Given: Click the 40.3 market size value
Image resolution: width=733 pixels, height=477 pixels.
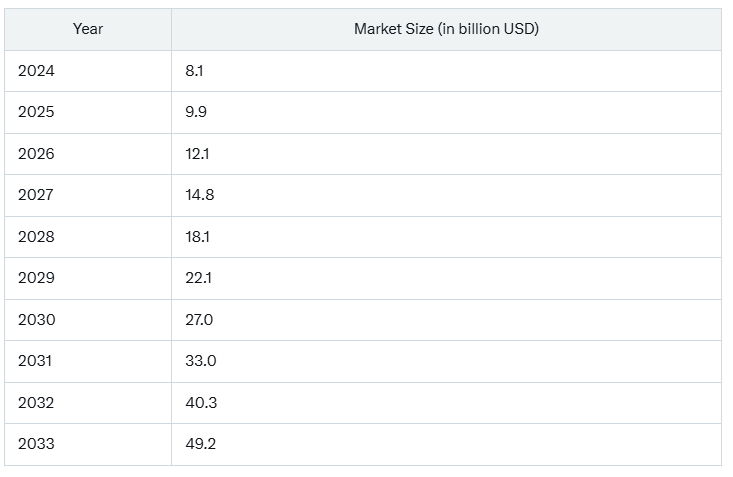Looking at the screenshot, I should (201, 403).
